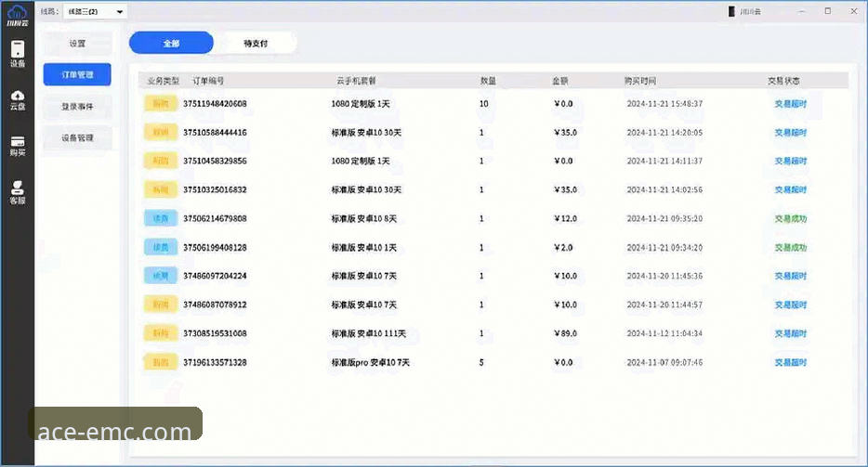The width and height of the screenshot is (868, 467).
Task: Open the 客服 customer service icon
Action: click(17, 192)
